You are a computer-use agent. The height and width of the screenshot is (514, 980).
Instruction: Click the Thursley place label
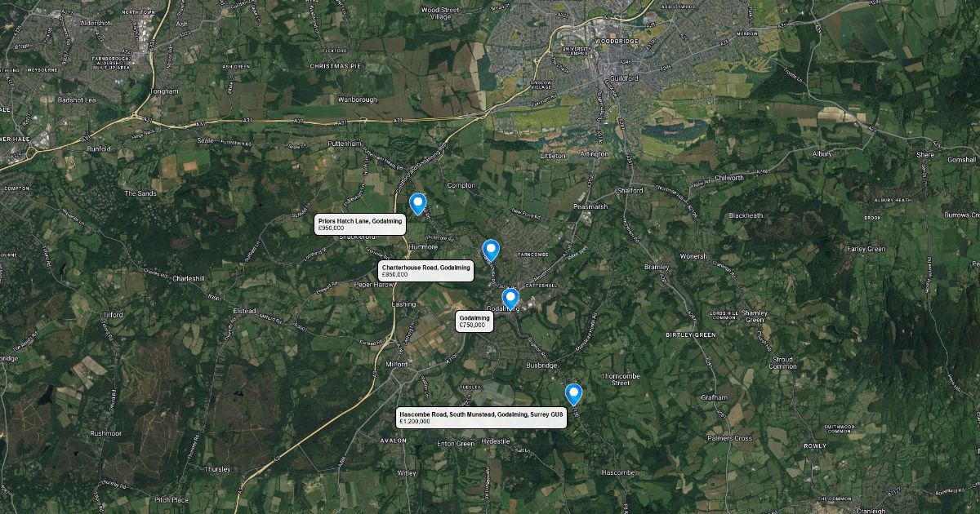(218, 469)
